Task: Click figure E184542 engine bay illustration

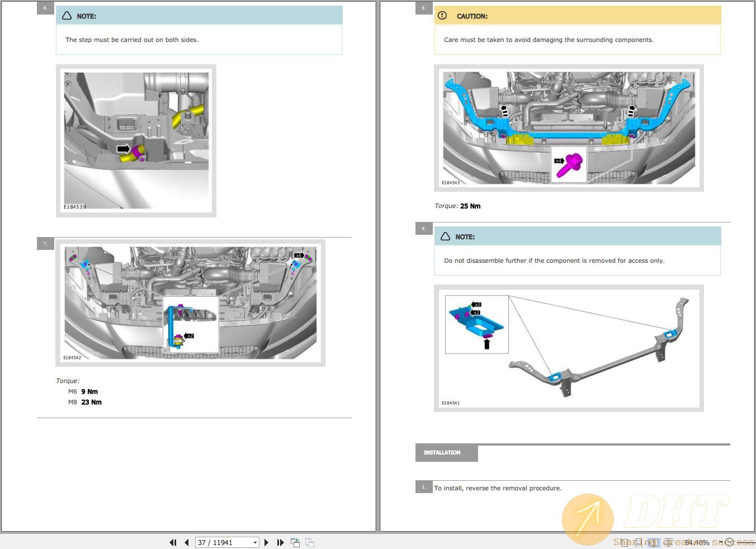Action: pyautogui.click(x=191, y=303)
